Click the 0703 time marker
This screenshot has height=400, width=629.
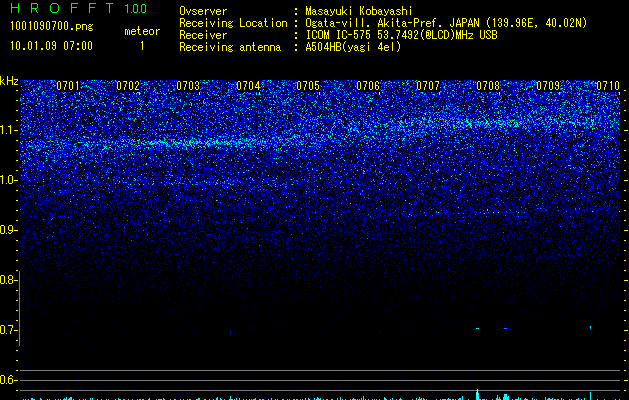pyautogui.click(x=188, y=86)
